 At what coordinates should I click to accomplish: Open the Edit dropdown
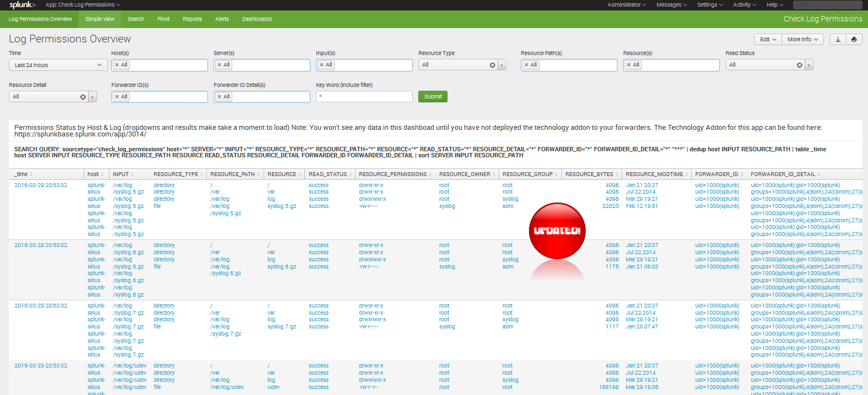coord(768,40)
